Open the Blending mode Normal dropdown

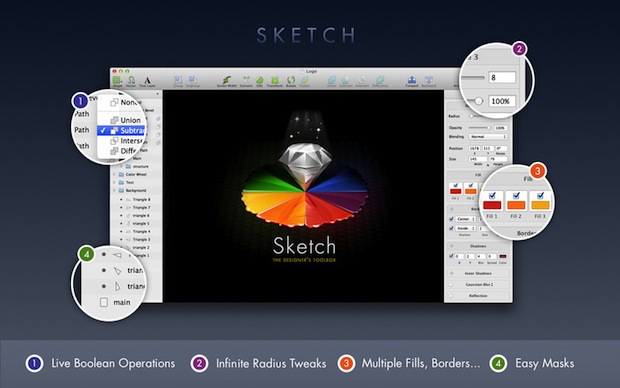[488, 137]
